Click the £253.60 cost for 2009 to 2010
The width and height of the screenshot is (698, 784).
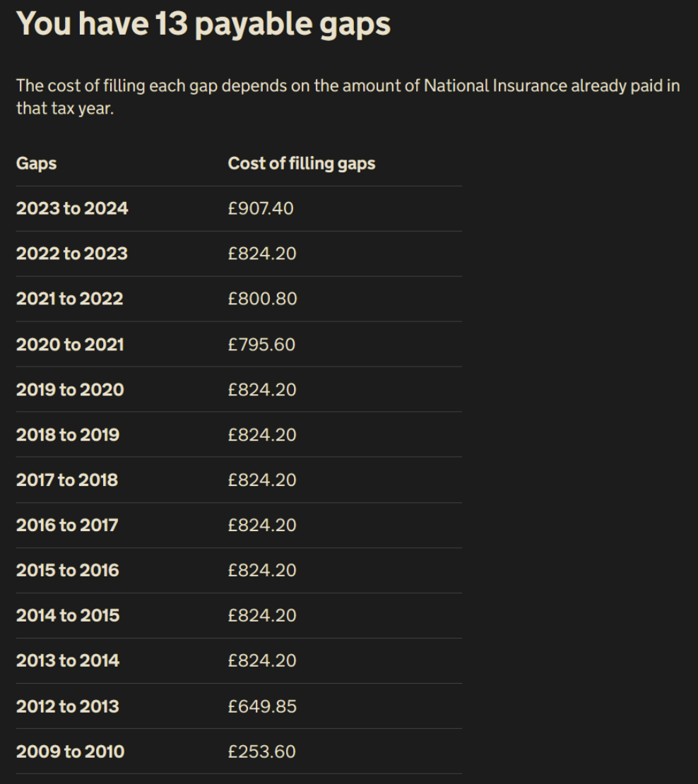pos(261,752)
